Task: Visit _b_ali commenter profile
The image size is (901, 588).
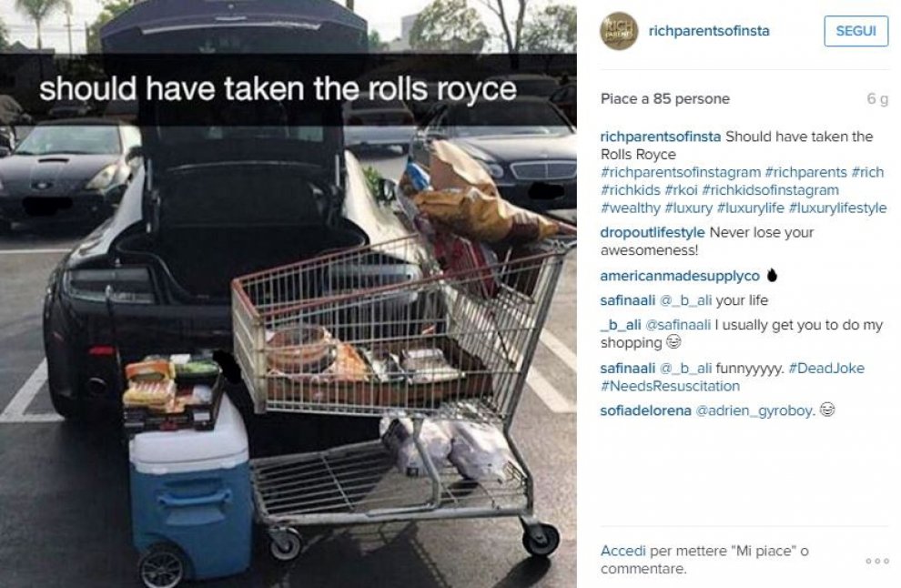Action: point(621,325)
